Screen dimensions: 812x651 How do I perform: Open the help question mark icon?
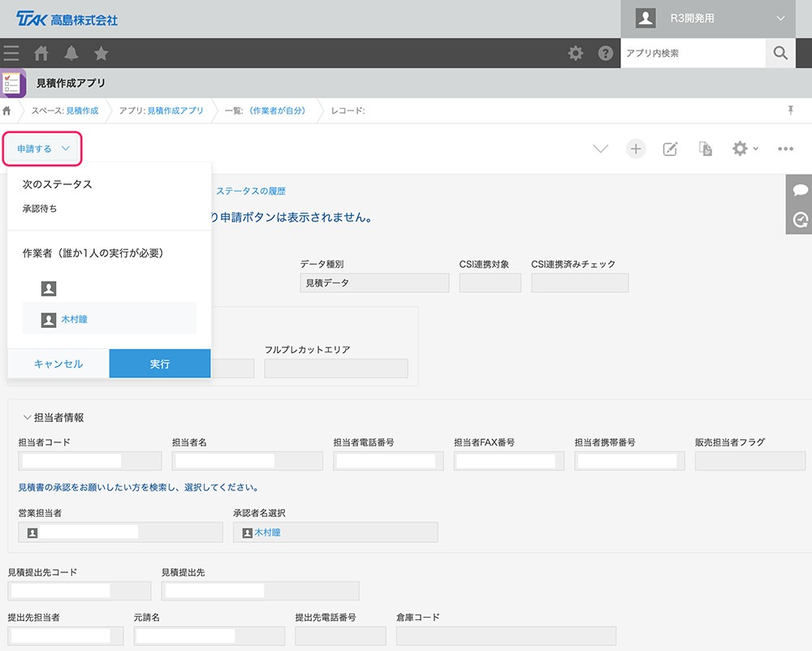click(606, 53)
